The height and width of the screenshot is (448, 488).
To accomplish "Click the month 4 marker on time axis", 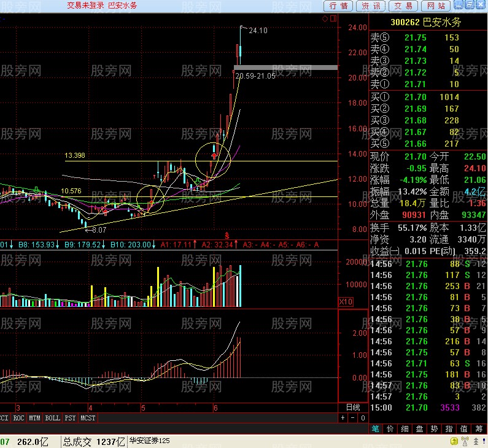I will pyautogui.click(x=90, y=408).
